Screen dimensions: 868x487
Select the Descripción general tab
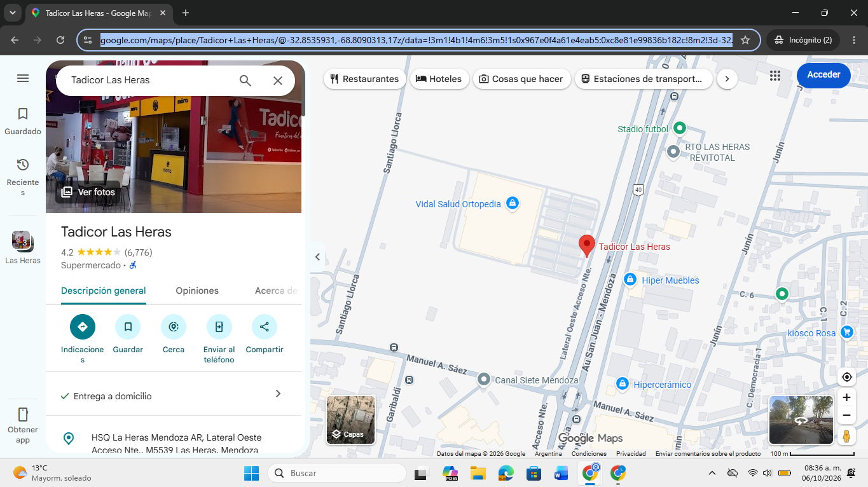[104, 291]
